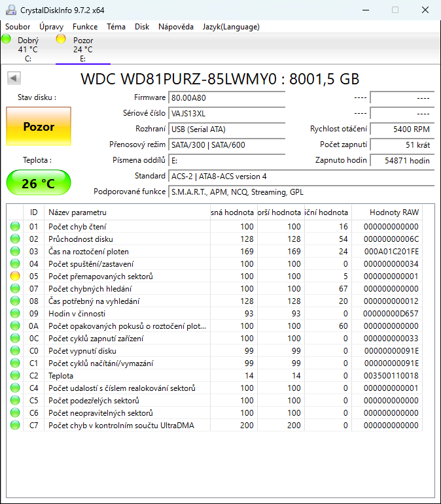The width and height of the screenshot is (441, 504).
Task: Click status dot of attribute 09 Hodin v činnosti
Action: (15, 313)
